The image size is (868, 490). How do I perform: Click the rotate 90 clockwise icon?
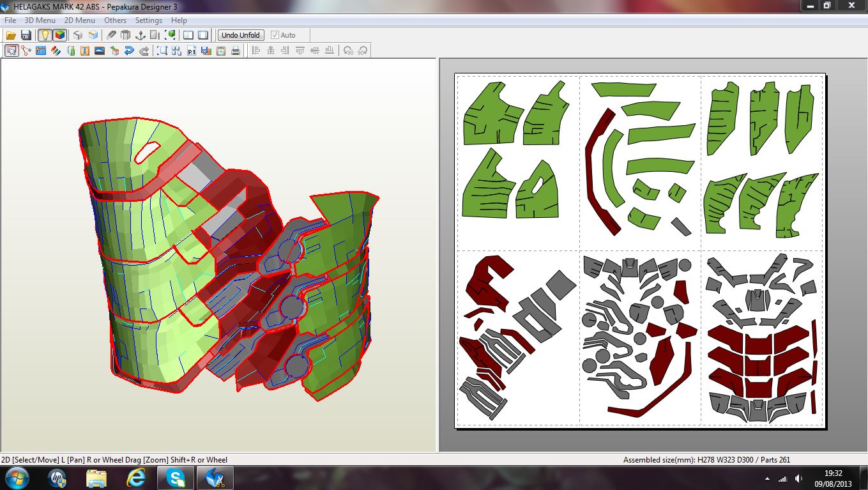click(x=363, y=50)
